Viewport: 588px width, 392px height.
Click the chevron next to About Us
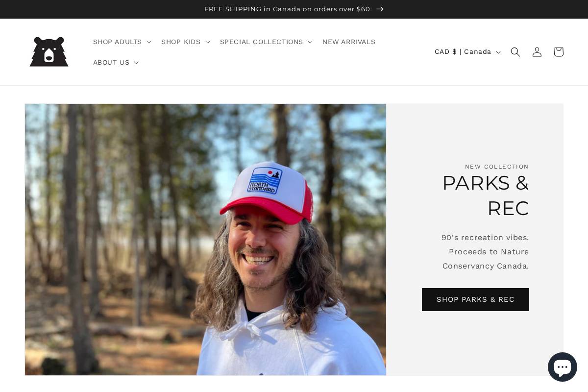tap(136, 63)
